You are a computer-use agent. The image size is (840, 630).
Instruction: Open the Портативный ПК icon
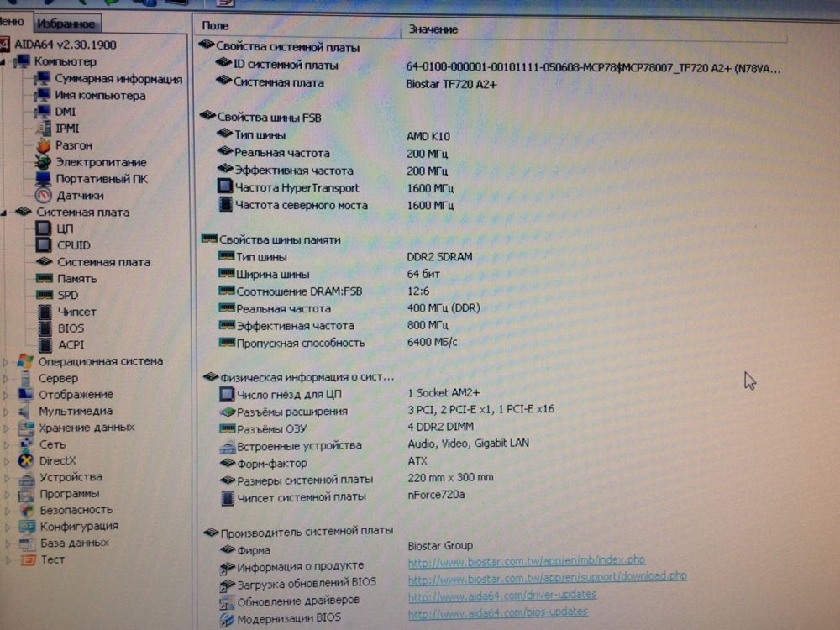43,178
